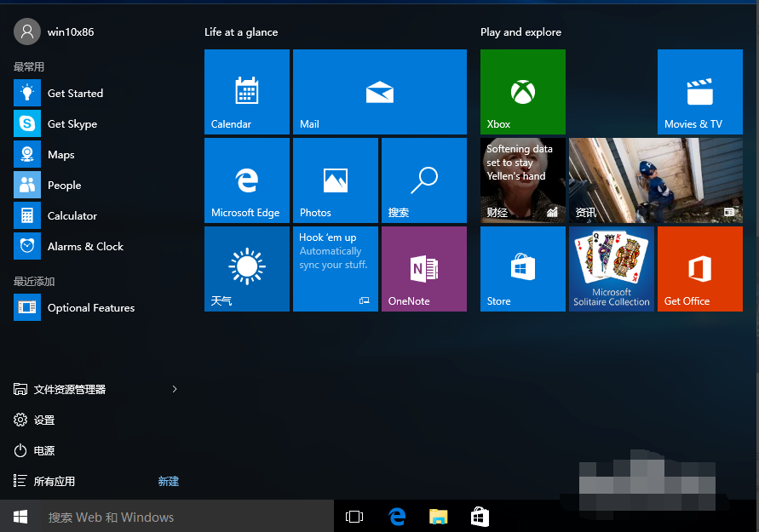Expand 文件资源管理器 with its chevron arrow
Viewport: 759px width, 532px height.
pyautogui.click(x=175, y=389)
